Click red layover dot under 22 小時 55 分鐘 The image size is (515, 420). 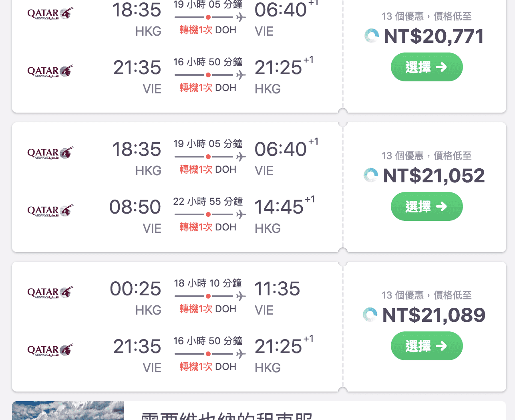click(x=208, y=214)
